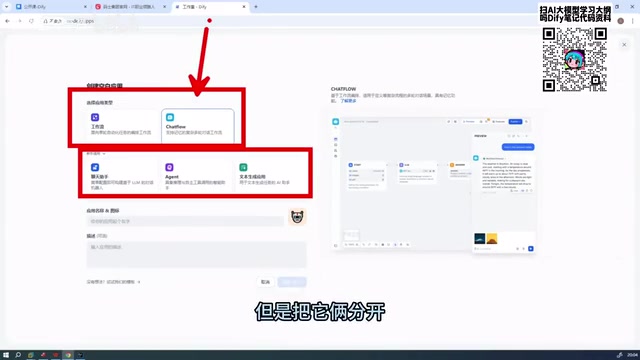
Task: Open the browser three-dot menu
Action: coord(633,21)
